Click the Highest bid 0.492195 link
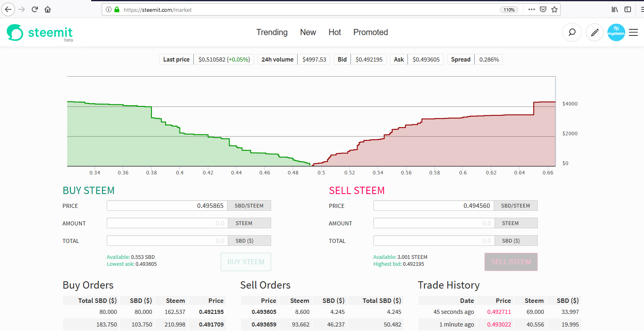This screenshot has height=331, width=644. pyautogui.click(x=399, y=264)
